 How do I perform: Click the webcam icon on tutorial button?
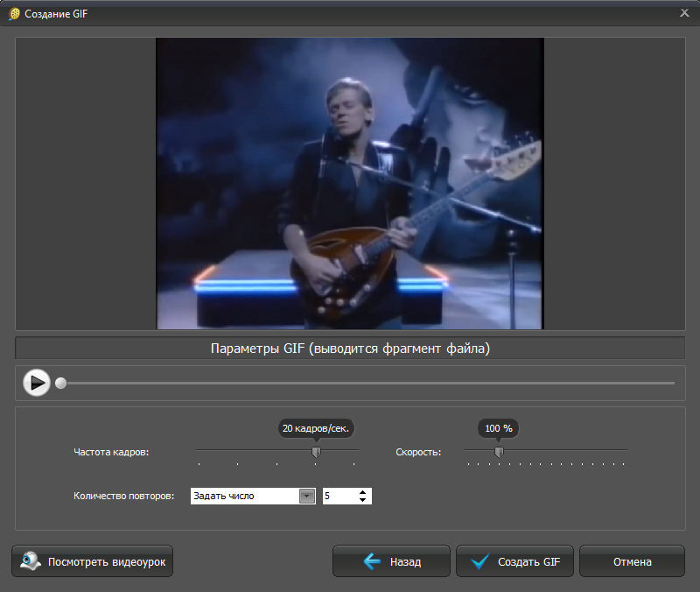click(x=31, y=561)
